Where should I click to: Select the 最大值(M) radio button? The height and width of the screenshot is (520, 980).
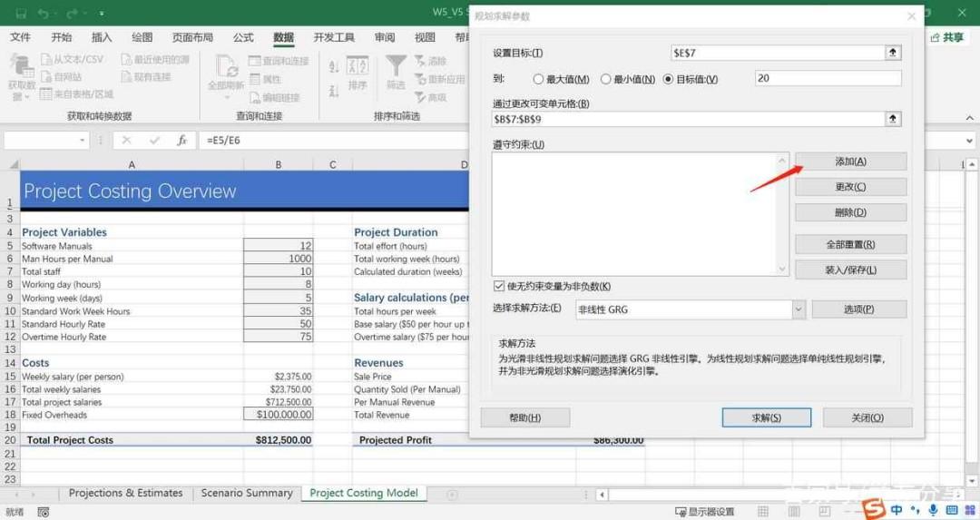(x=538, y=79)
